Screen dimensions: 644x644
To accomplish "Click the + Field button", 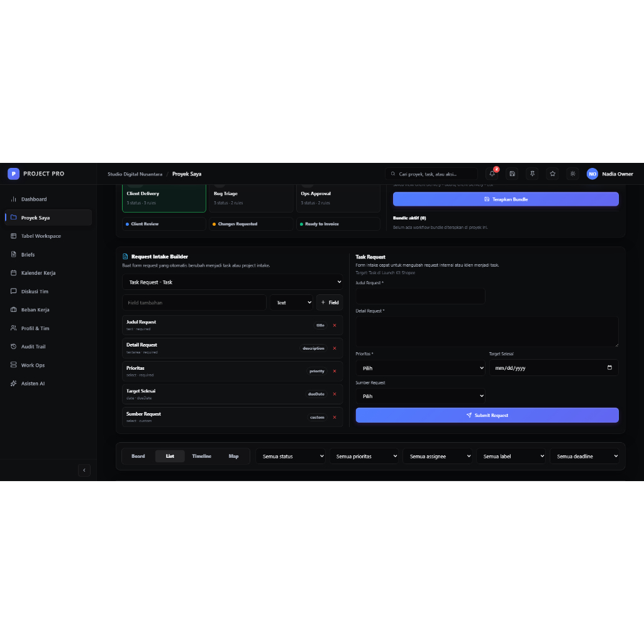I will coord(330,303).
